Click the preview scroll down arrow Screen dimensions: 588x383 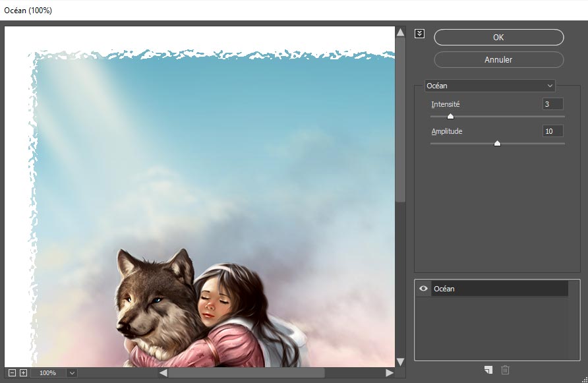[400, 361]
